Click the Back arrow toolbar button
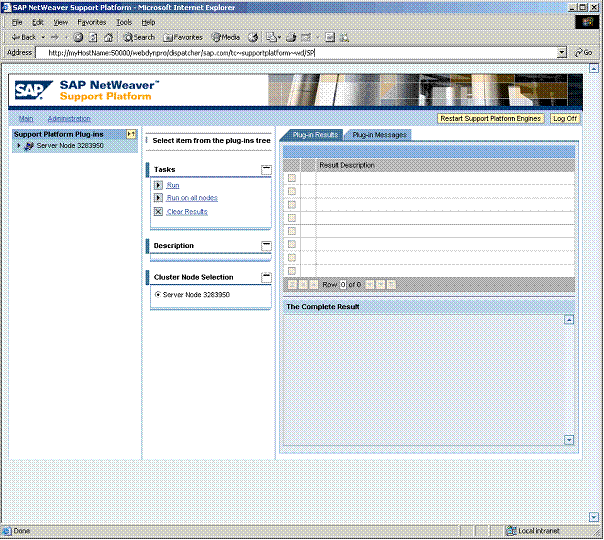The height and width of the screenshot is (540, 604). (23, 37)
